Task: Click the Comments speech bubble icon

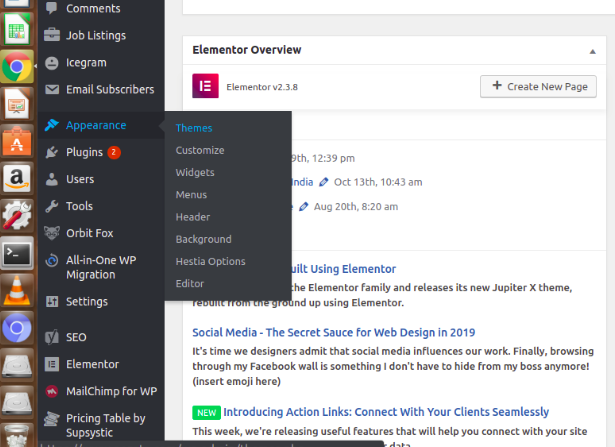Action: pos(51,8)
